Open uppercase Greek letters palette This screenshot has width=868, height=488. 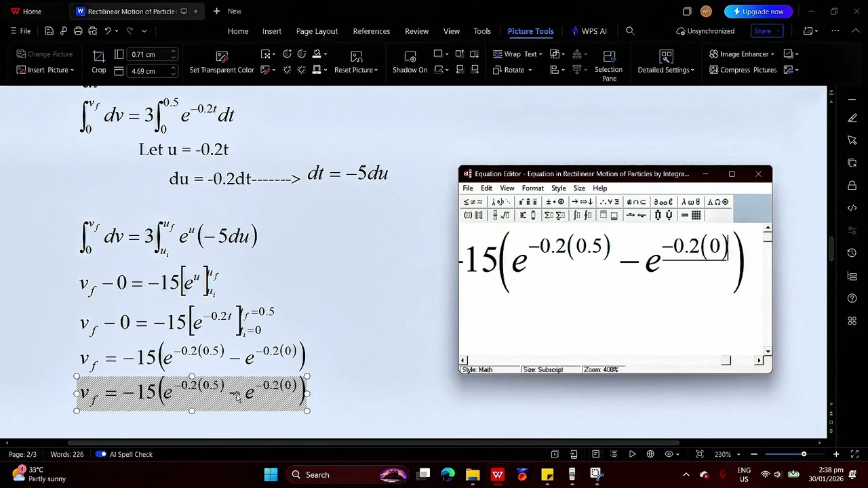[718, 202]
